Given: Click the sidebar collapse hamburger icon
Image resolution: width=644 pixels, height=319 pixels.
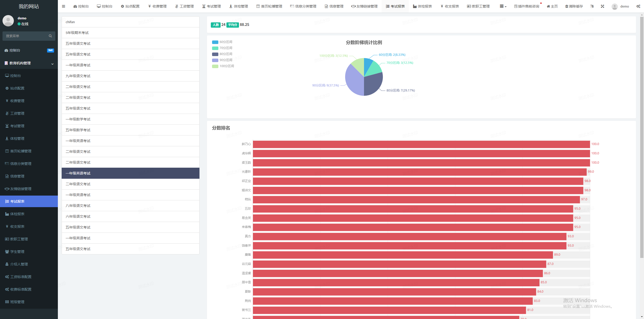Looking at the screenshot, I should 63,6.
